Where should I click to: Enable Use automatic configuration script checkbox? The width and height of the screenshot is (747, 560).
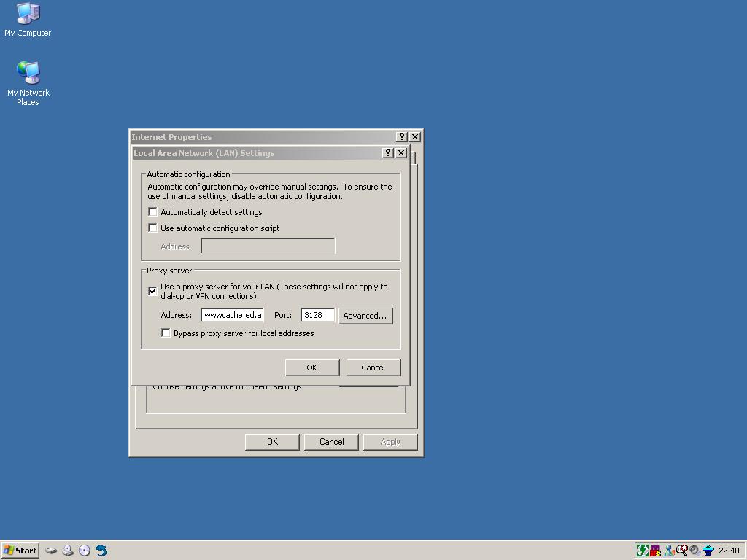152,228
